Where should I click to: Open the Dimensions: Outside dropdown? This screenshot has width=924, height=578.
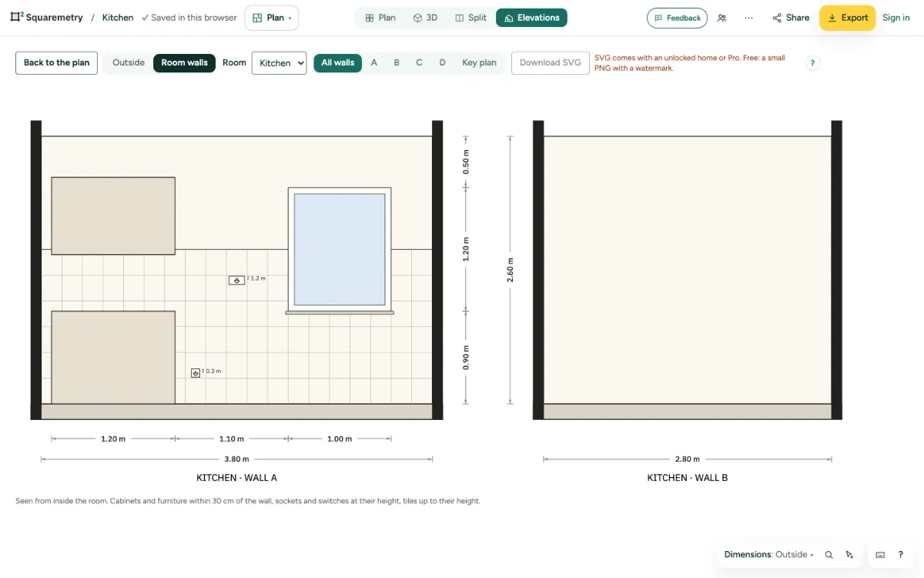pyautogui.click(x=768, y=554)
